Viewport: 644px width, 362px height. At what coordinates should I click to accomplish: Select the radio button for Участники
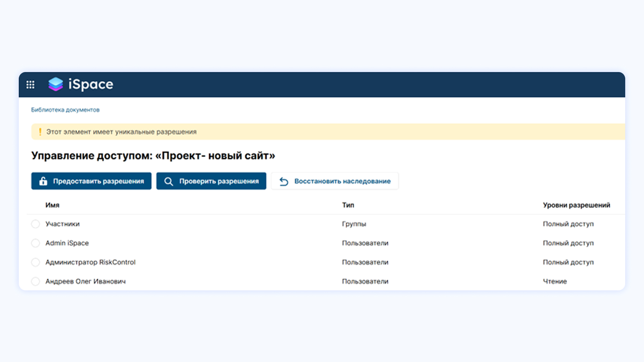[x=35, y=224]
